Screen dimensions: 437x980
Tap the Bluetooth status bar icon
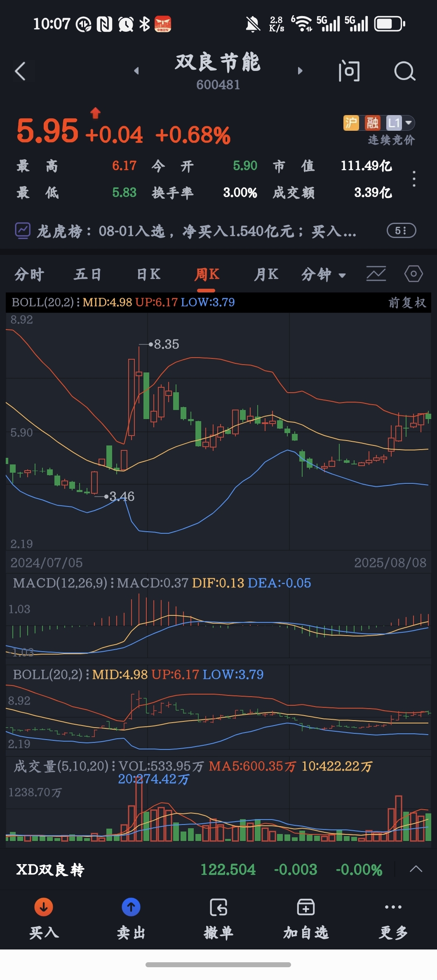[144, 24]
